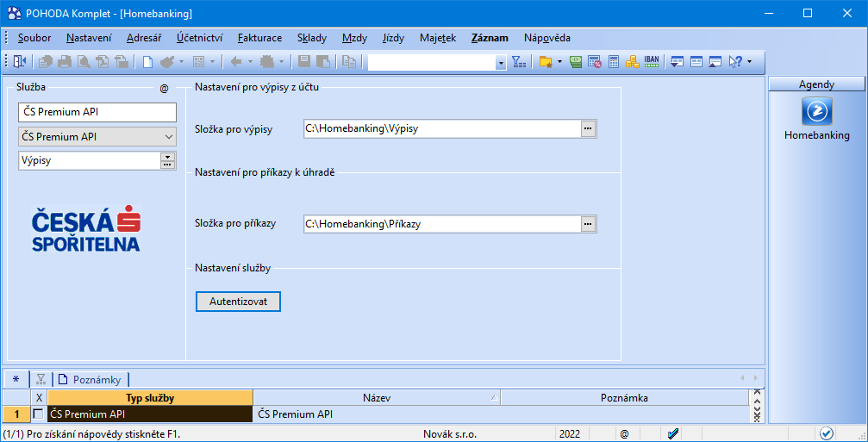Create a new record with the blank page icon
868x442 pixels.
click(147, 62)
